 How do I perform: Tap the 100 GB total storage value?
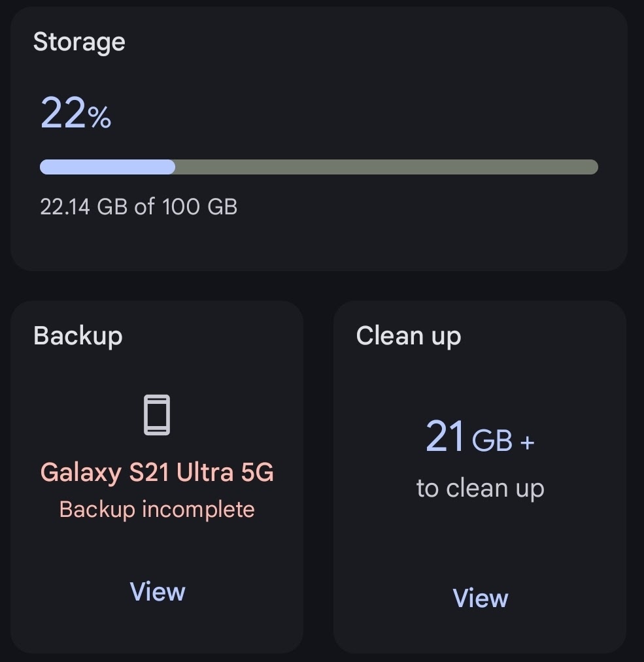click(x=200, y=207)
